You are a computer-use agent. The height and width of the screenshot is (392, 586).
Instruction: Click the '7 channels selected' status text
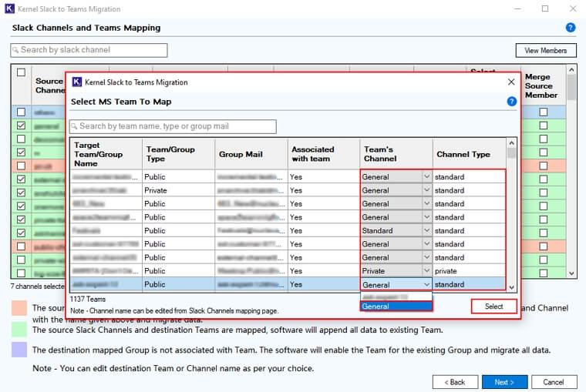coord(37,286)
